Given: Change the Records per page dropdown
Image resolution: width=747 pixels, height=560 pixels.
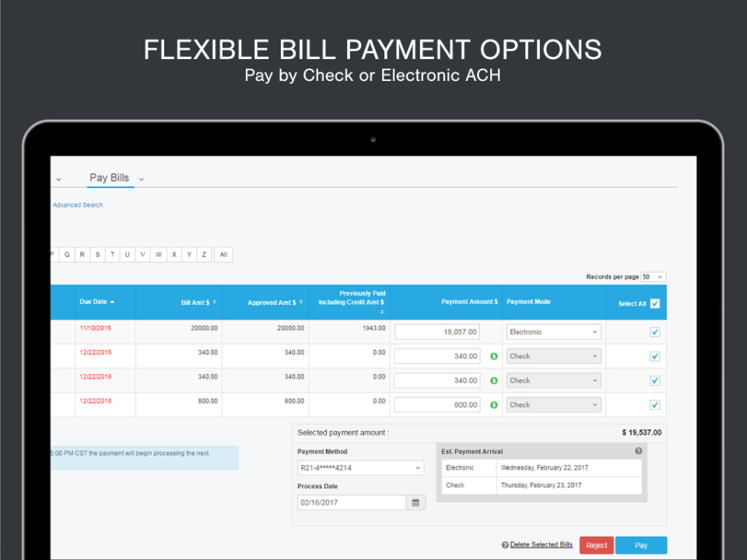Looking at the screenshot, I should [654, 277].
